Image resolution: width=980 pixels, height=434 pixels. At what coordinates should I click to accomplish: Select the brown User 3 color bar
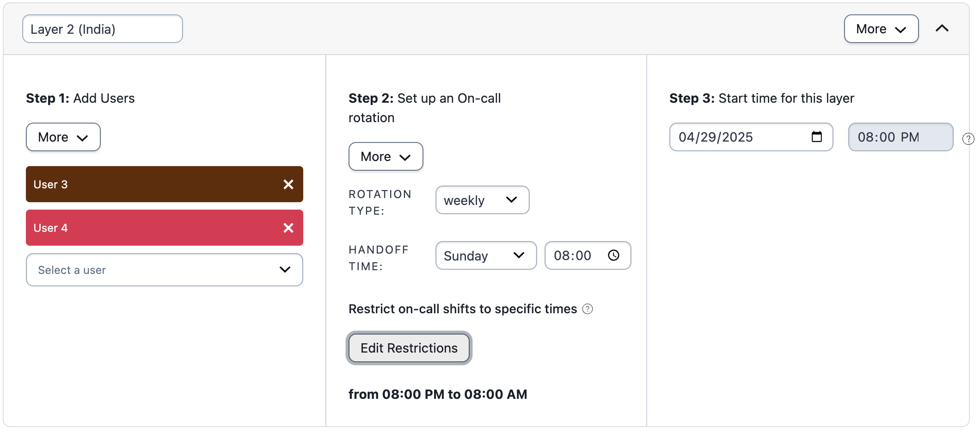click(x=165, y=184)
